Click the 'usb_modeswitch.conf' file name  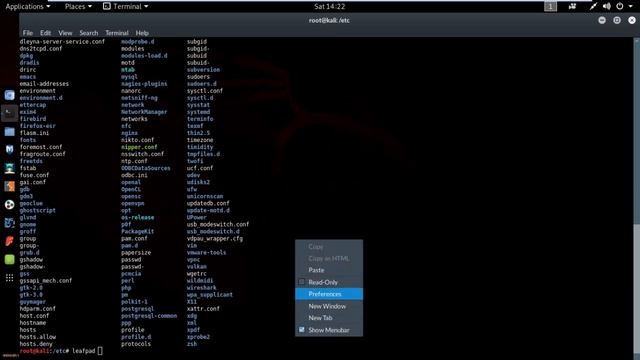[x=218, y=224]
